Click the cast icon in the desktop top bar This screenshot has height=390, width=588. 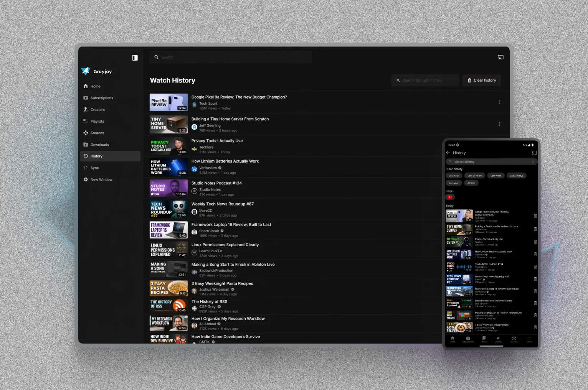pyautogui.click(x=500, y=57)
